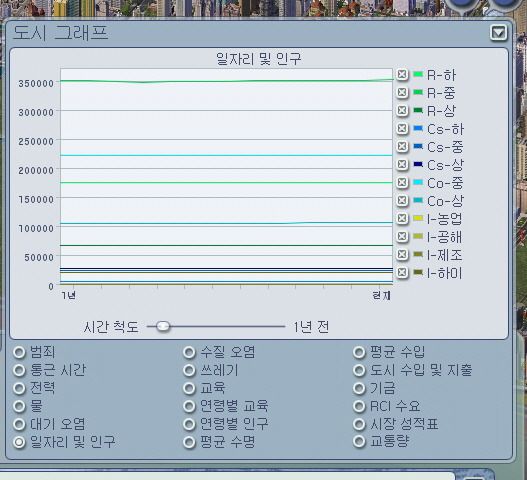Image resolution: width=527 pixels, height=480 pixels.
Task: Select the 시장 성적표 graph option
Action: 359,424
